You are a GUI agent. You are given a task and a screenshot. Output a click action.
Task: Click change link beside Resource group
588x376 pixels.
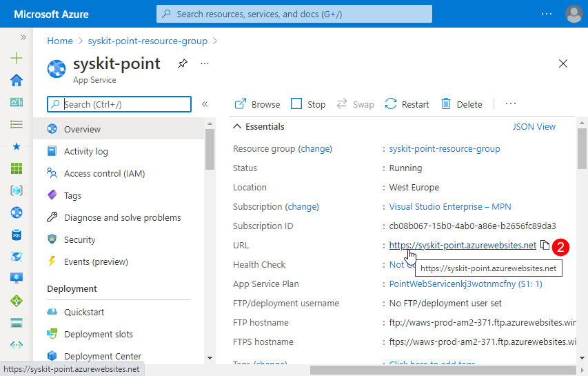[x=316, y=148]
